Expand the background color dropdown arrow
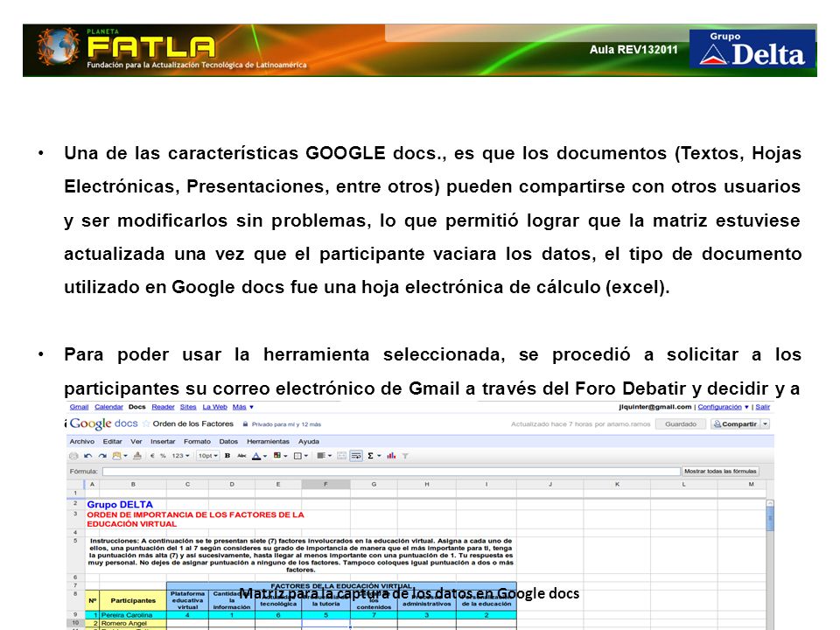Viewport: 840px width, 630px height. pyautogui.click(x=285, y=457)
